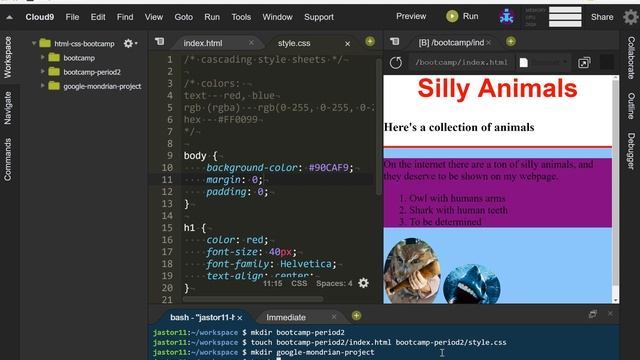Click the #90CAF9 color value in code
The image size is (640, 360).
tap(328, 168)
